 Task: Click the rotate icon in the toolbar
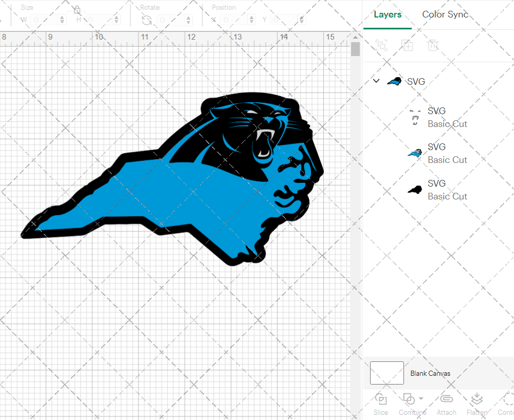coord(146,20)
